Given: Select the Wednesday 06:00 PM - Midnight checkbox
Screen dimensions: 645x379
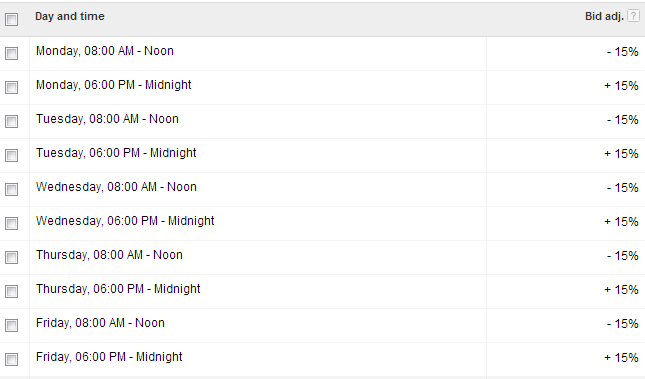Looking at the screenshot, I should click(12, 223).
